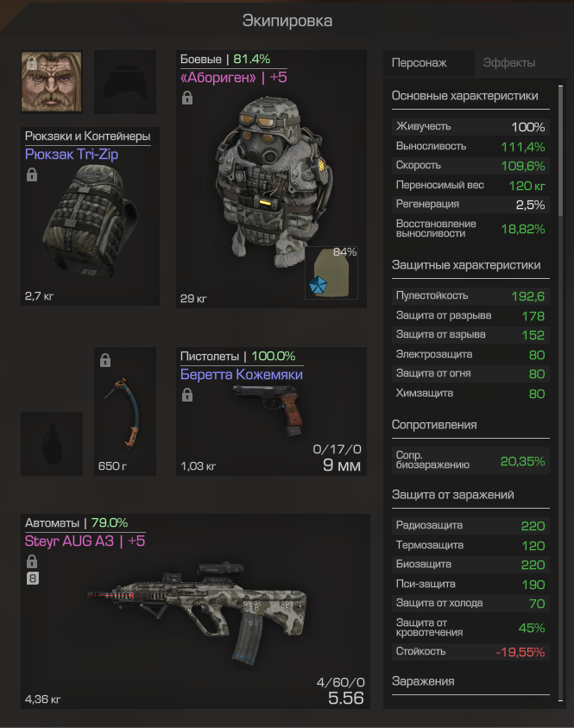Click the Рюкзак Tri-Zip name link
Viewport: 574px width, 728px height.
(x=72, y=154)
